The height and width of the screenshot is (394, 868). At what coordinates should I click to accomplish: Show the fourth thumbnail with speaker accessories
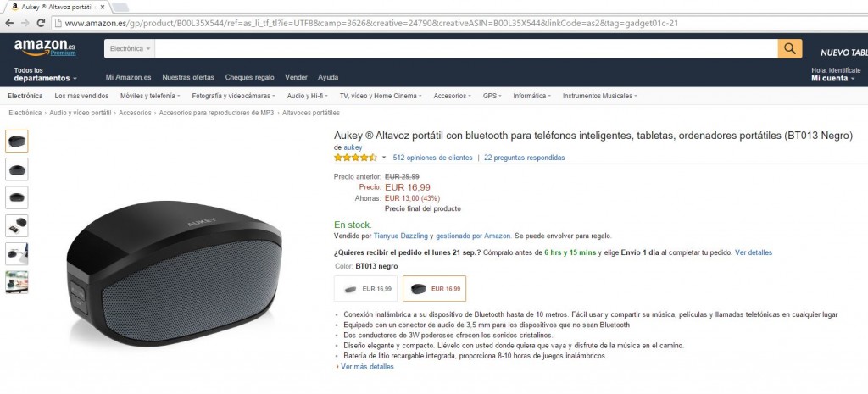[x=17, y=225]
